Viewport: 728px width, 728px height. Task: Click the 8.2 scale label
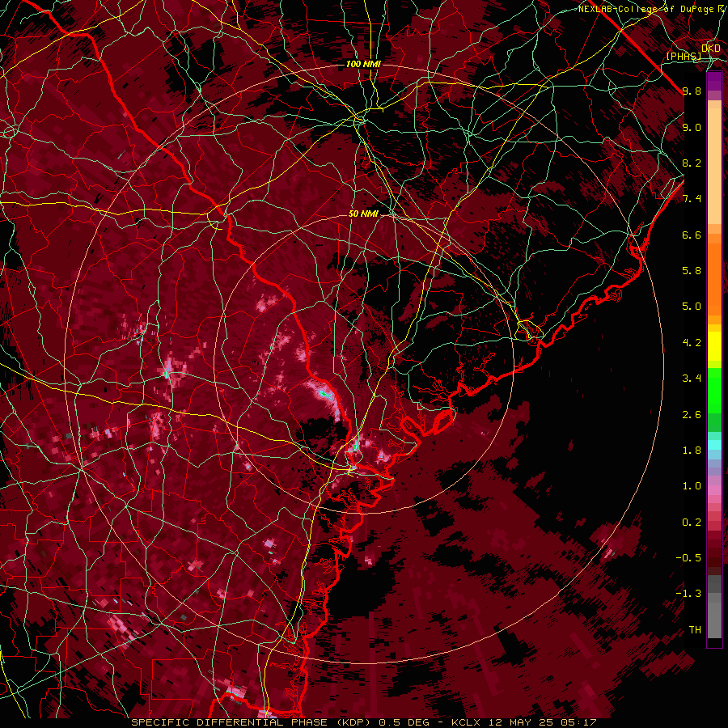pyautogui.click(x=692, y=163)
